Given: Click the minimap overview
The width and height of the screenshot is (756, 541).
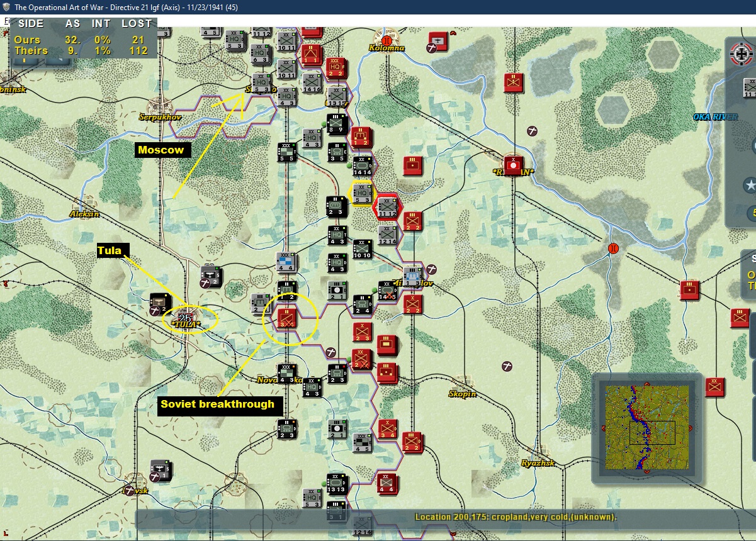Looking at the screenshot, I should 646,427.
